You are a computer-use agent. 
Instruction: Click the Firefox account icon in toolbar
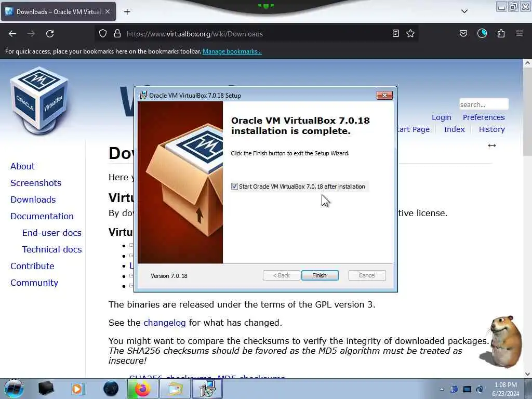point(482,33)
